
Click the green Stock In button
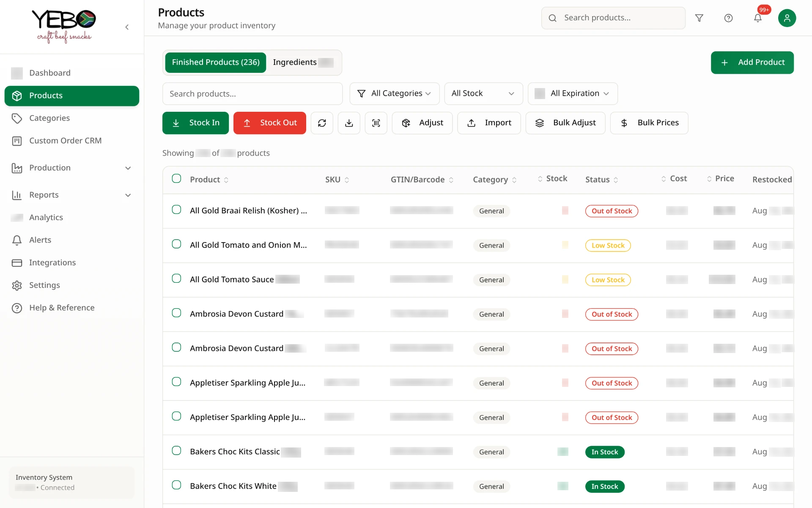click(195, 123)
